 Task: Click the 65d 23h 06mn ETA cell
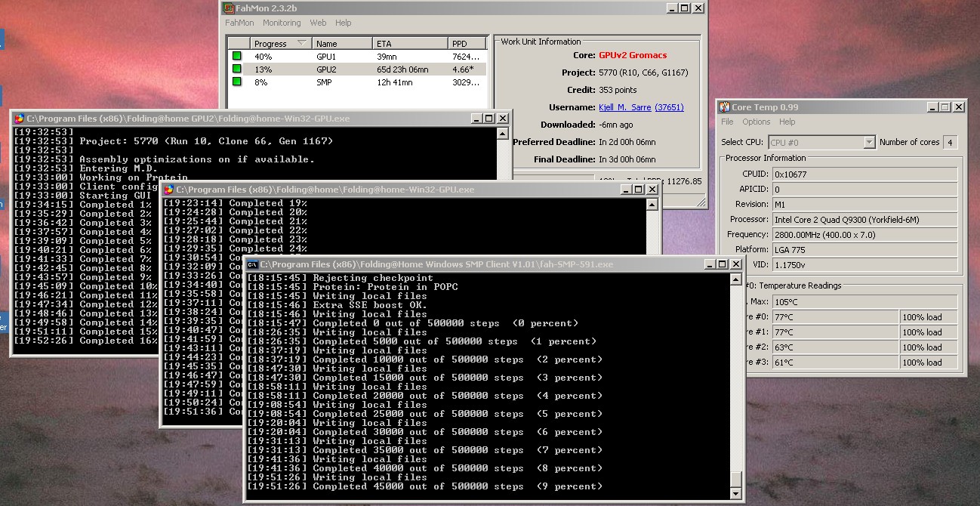(402, 69)
